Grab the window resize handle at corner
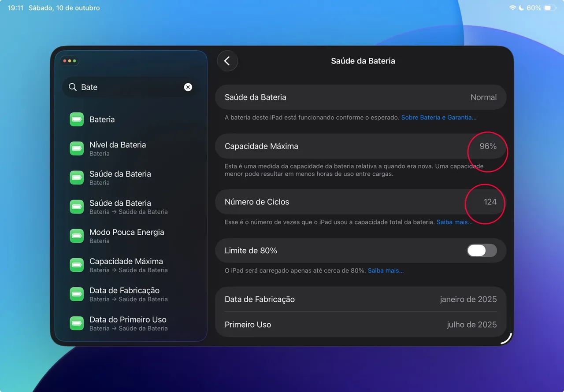Screen dimensions: 564x392 pyautogui.click(x=507, y=339)
